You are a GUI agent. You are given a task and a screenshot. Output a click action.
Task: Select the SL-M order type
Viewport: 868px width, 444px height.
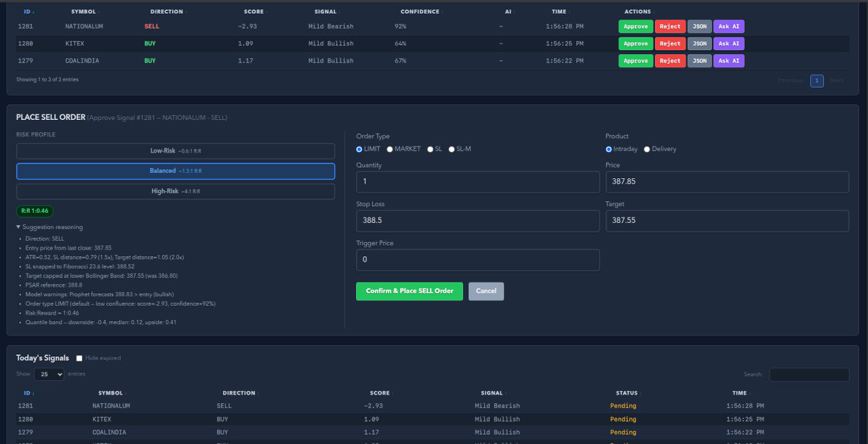tap(452, 149)
